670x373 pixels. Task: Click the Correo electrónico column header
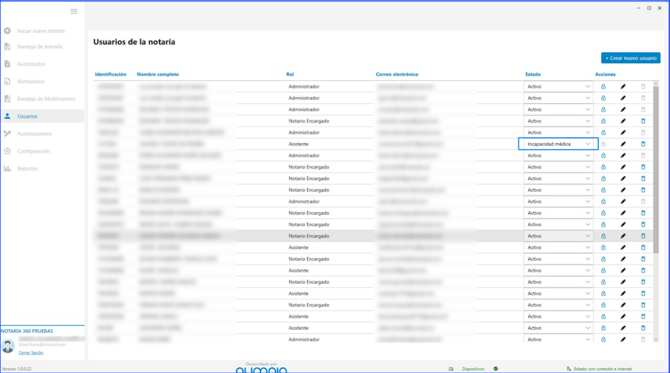pyautogui.click(x=397, y=74)
